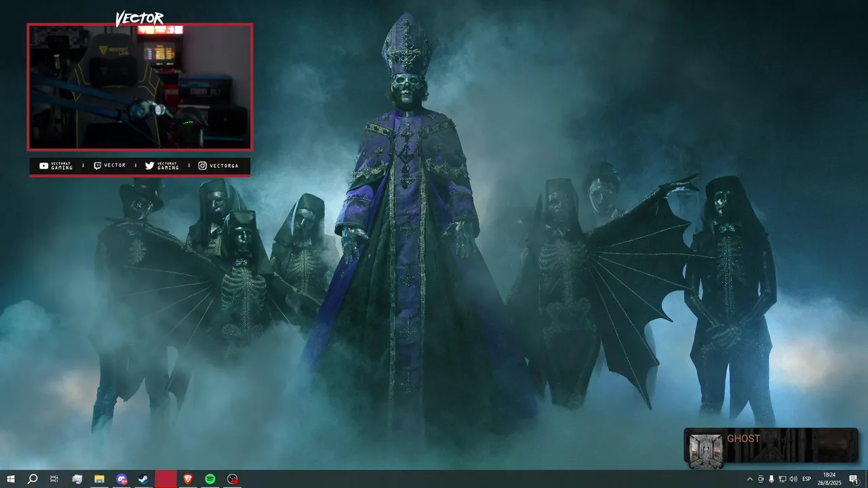Show hidden system tray icons

[x=749, y=479]
